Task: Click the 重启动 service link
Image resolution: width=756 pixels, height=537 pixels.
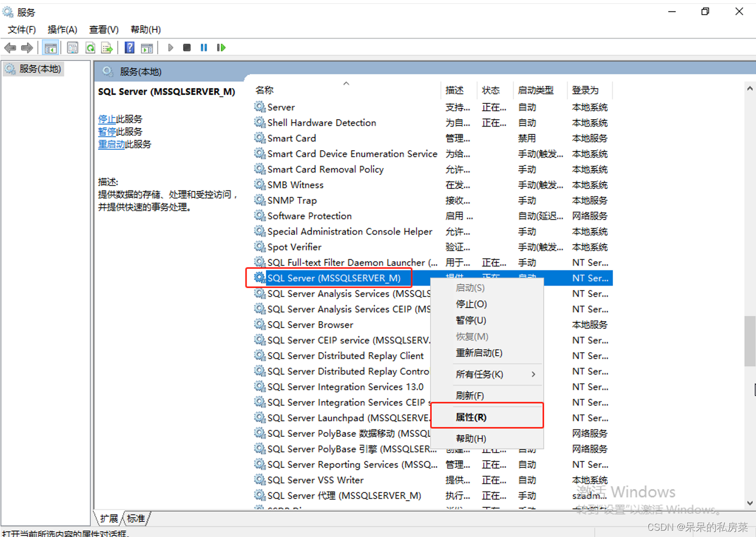Action: (x=112, y=144)
